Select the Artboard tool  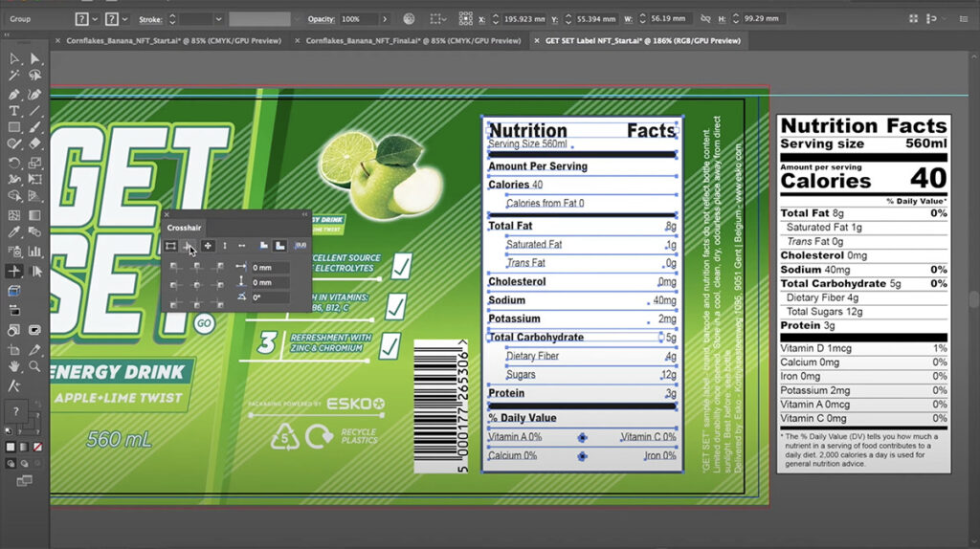(x=13, y=350)
